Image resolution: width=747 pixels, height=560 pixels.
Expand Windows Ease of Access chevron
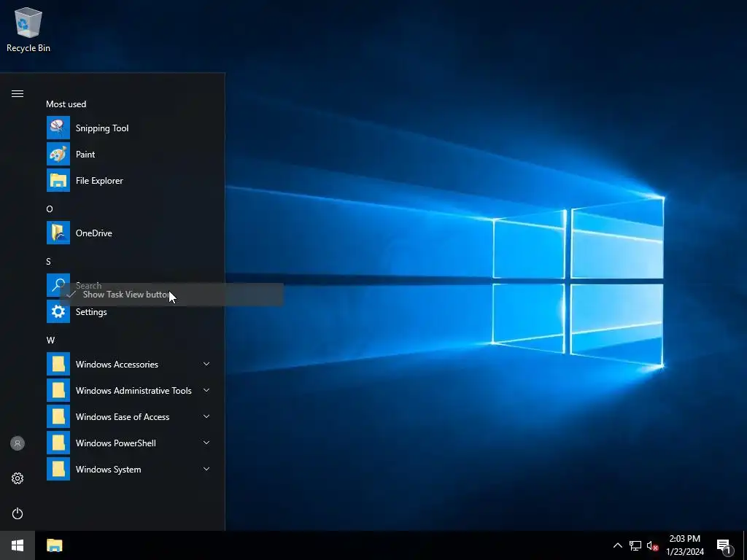pos(206,416)
